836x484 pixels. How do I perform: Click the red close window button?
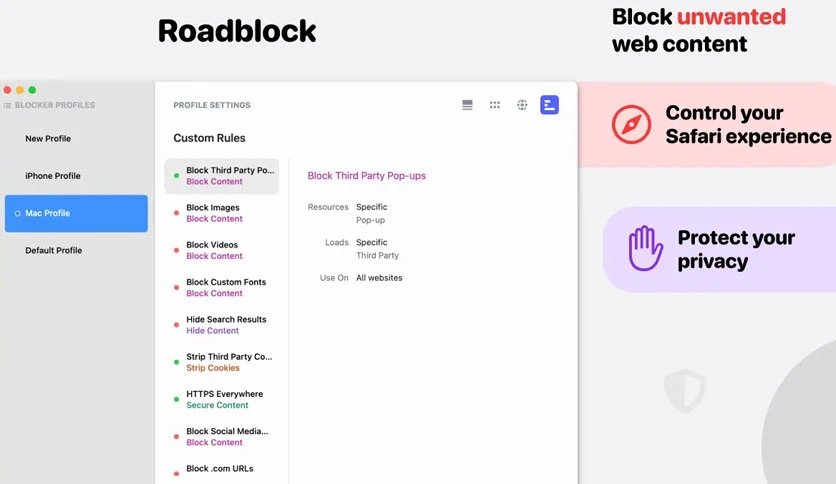pos(7,90)
